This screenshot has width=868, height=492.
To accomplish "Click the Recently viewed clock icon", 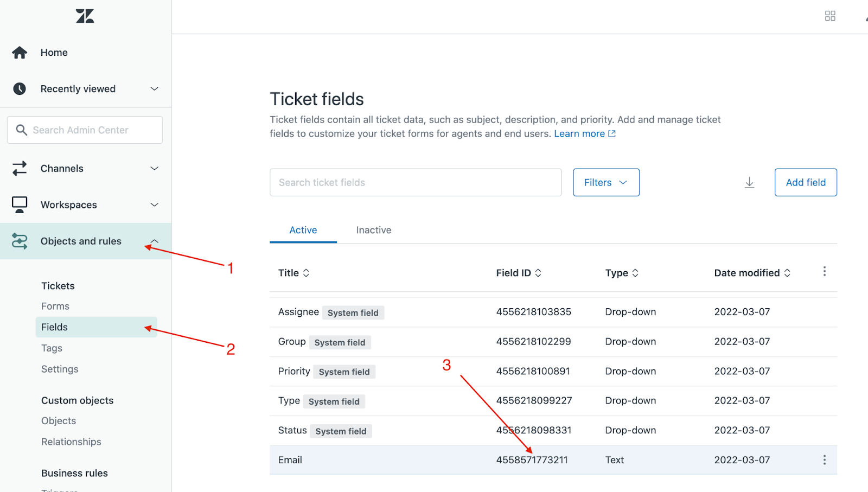I will click(20, 88).
